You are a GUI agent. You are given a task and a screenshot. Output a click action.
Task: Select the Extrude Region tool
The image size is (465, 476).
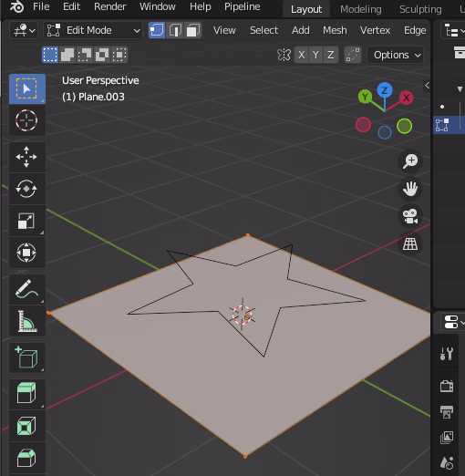(27, 394)
